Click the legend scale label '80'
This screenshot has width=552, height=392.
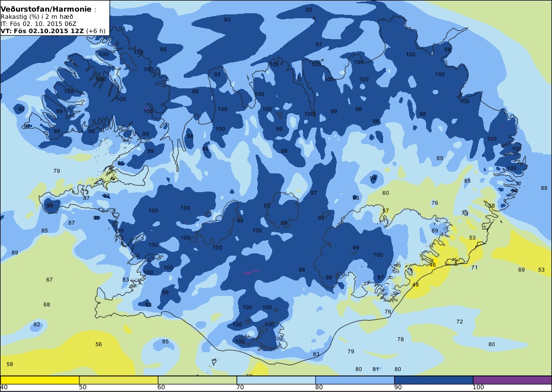(319, 388)
